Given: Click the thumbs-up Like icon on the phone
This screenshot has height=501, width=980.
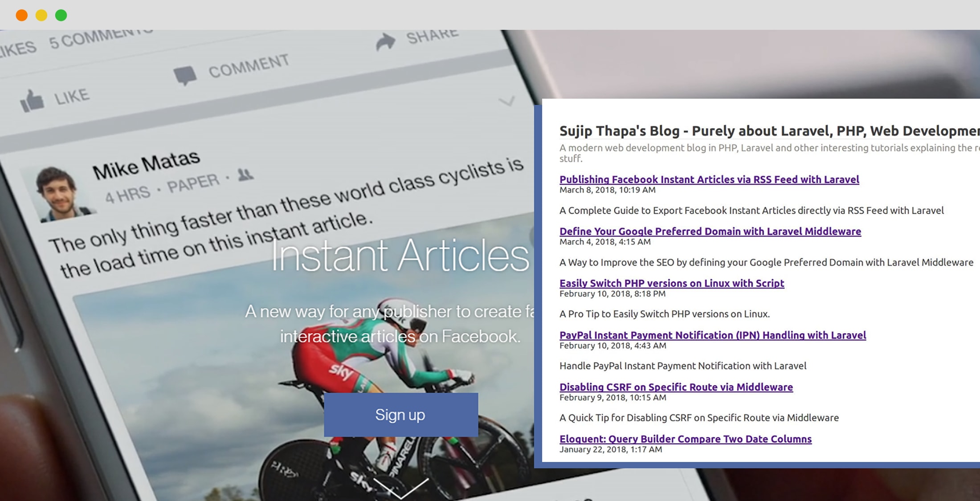Looking at the screenshot, I should point(32,101).
